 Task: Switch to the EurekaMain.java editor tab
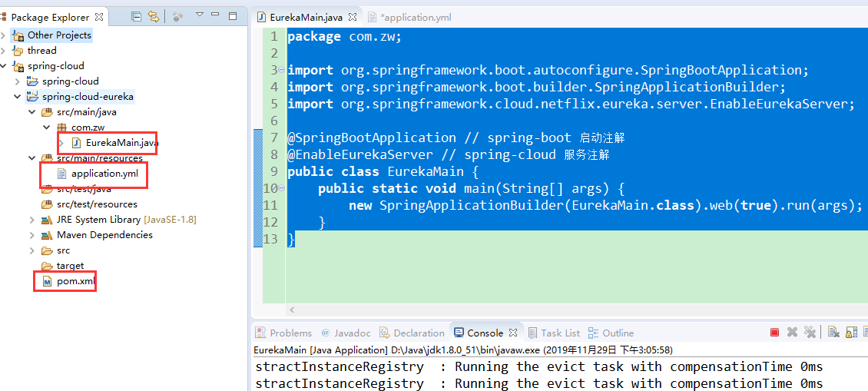[306, 17]
